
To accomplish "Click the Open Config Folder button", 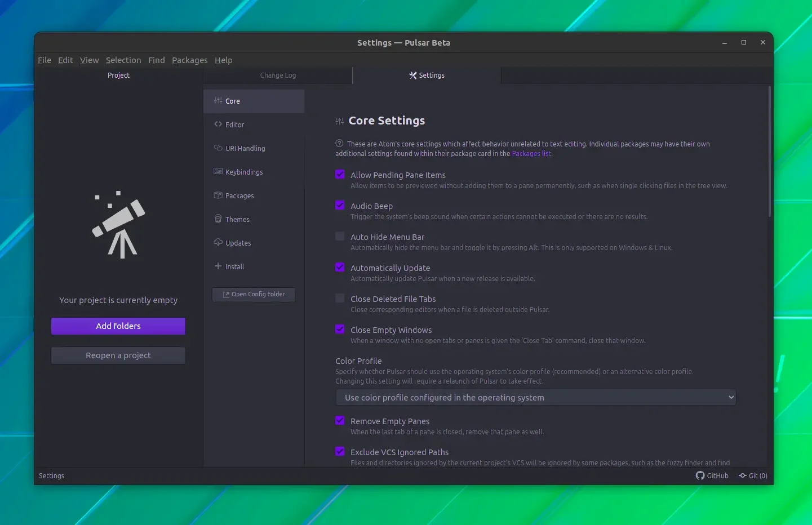I will point(254,295).
